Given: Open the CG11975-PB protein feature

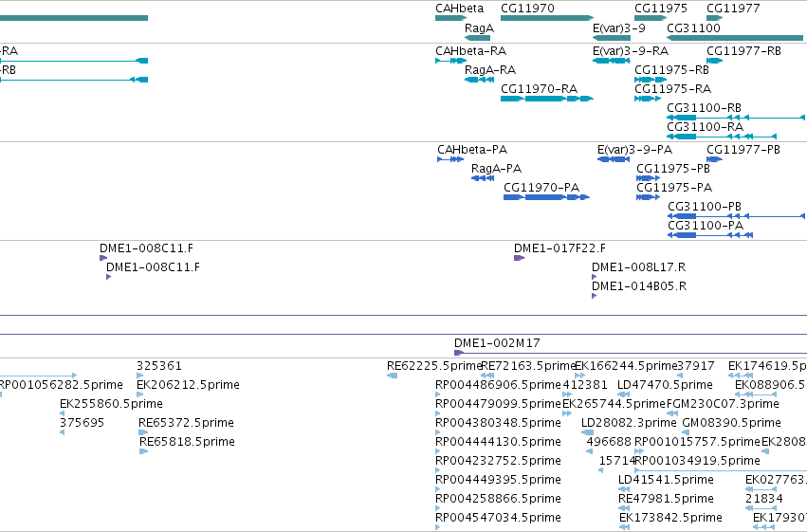Looking at the screenshot, I should [648, 178].
